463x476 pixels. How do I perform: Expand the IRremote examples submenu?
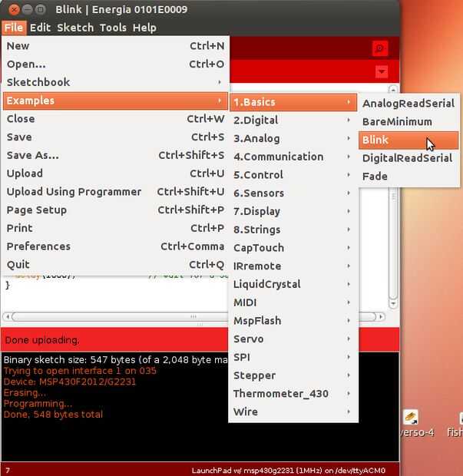tap(293, 266)
